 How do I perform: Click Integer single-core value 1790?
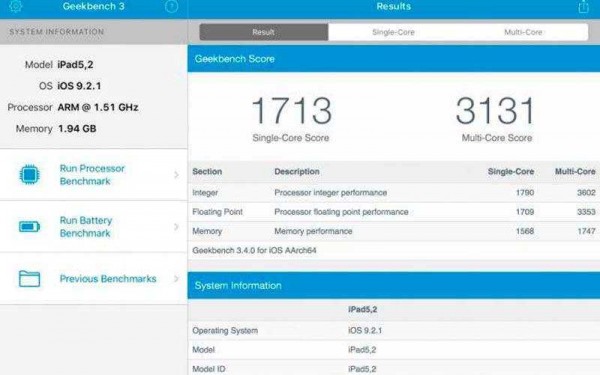(x=525, y=192)
